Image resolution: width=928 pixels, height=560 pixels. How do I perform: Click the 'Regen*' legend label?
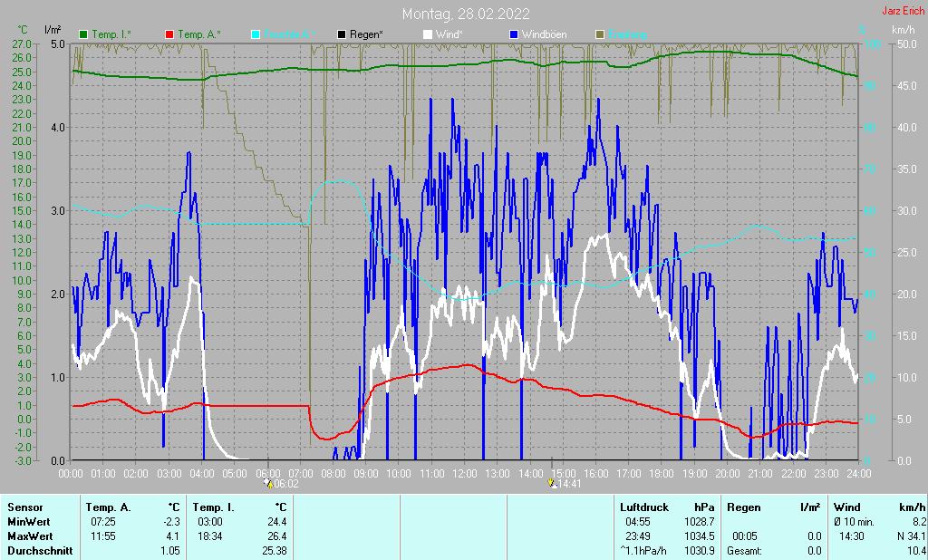coord(366,34)
